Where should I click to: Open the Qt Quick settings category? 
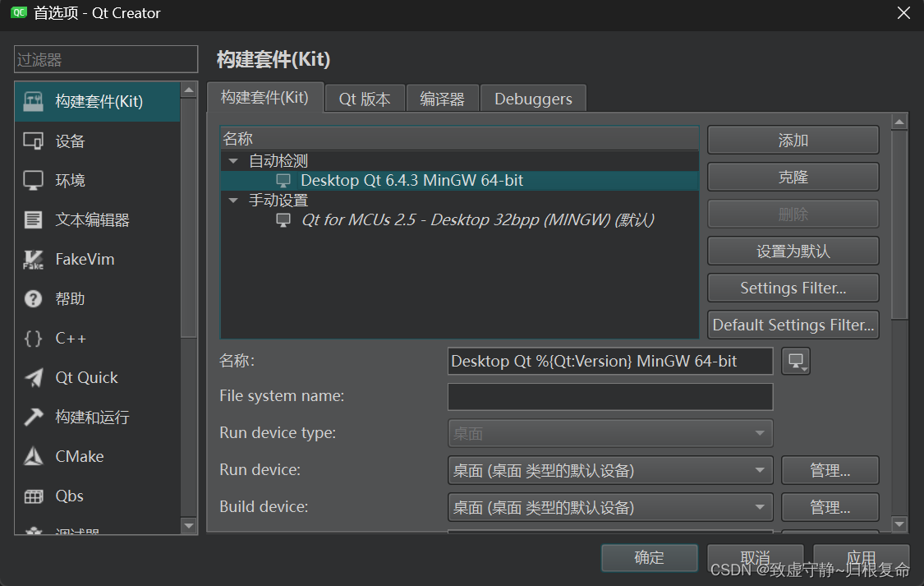coord(97,378)
